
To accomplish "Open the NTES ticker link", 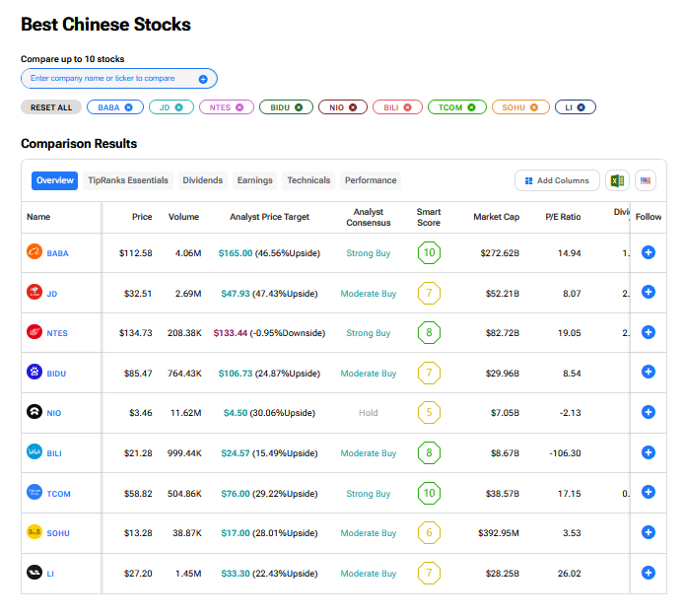I will 57,333.
